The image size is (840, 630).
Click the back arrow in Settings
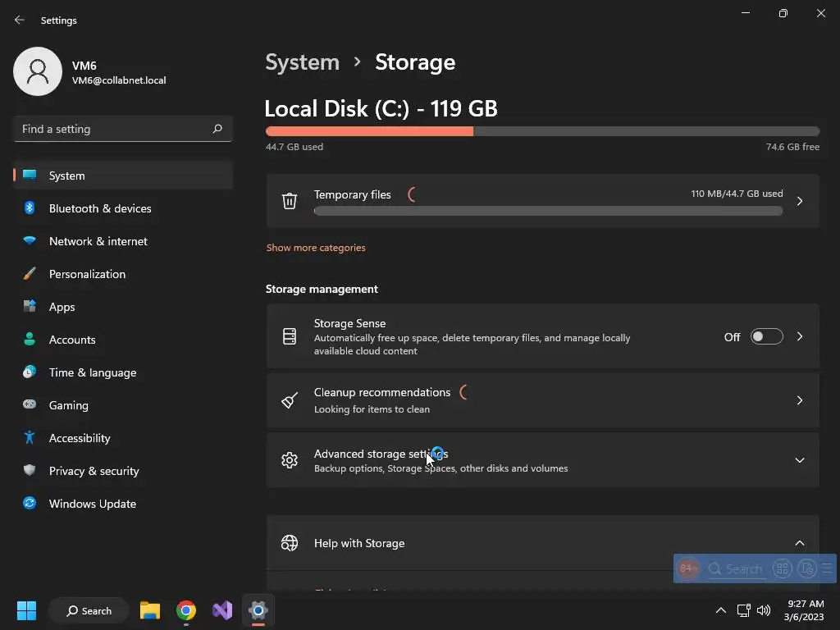[20, 21]
